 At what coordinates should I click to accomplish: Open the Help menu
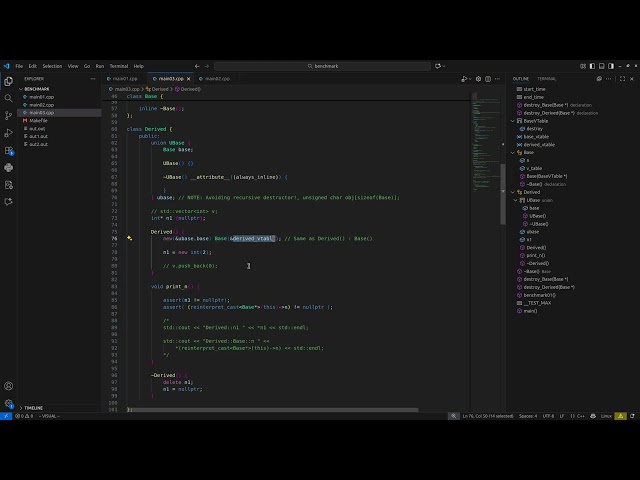pyautogui.click(x=139, y=66)
